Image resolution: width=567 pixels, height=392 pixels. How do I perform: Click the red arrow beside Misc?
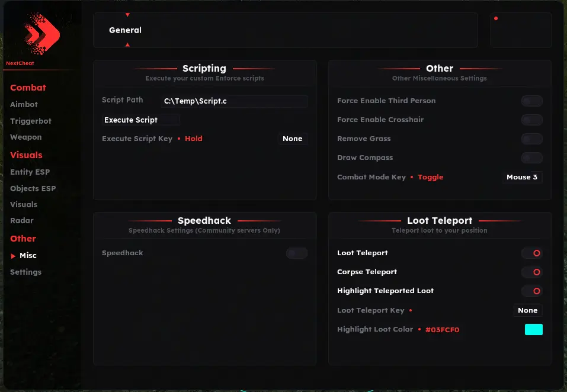click(14, 256)
